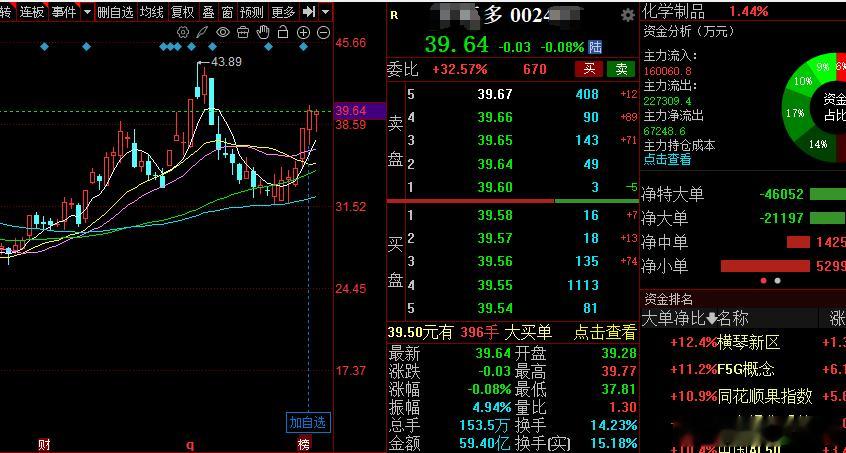Screen dimensions: 846x453
Task: Click the 金额 59.40亿 value
Action: tap(486, 443)
